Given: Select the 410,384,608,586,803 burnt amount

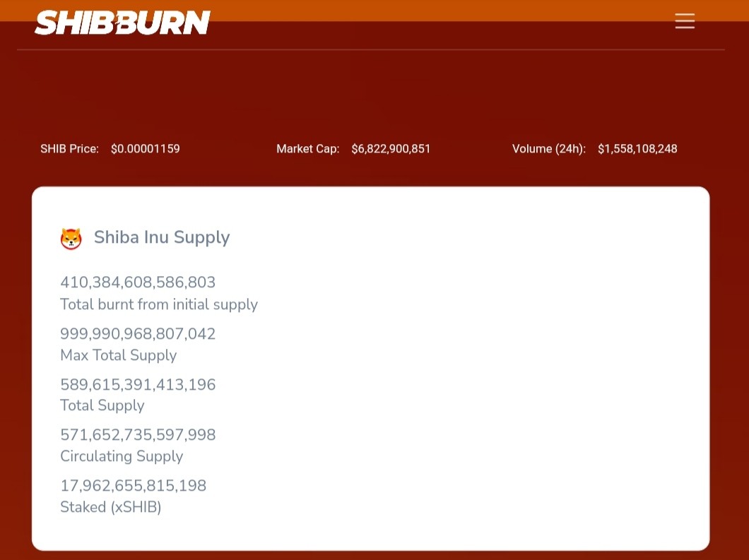Looking at the screenshot, I should 138,282.
